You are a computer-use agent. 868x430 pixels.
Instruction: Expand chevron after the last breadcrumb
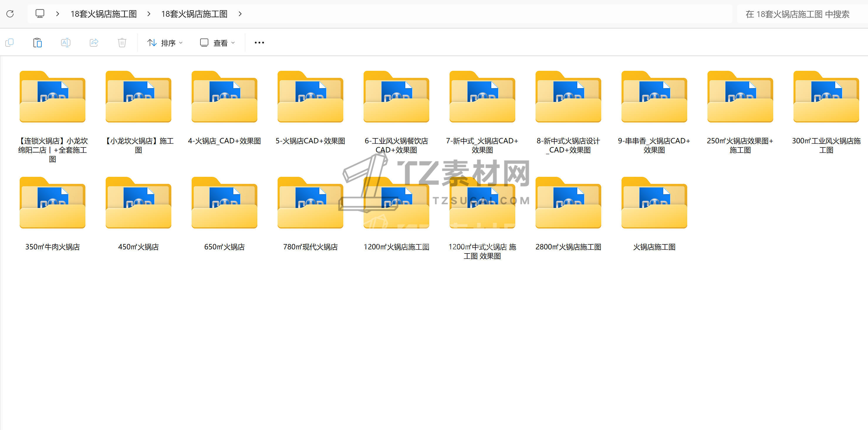(240, 14)
